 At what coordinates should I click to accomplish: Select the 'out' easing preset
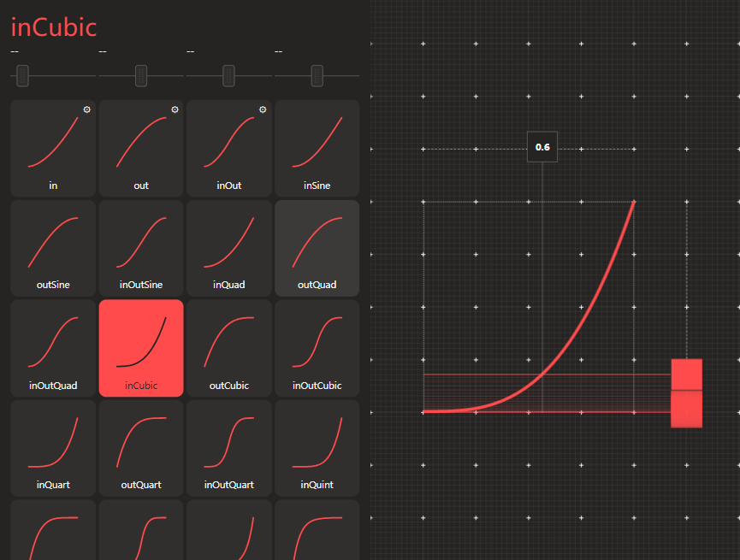click(x=141, y=148)
